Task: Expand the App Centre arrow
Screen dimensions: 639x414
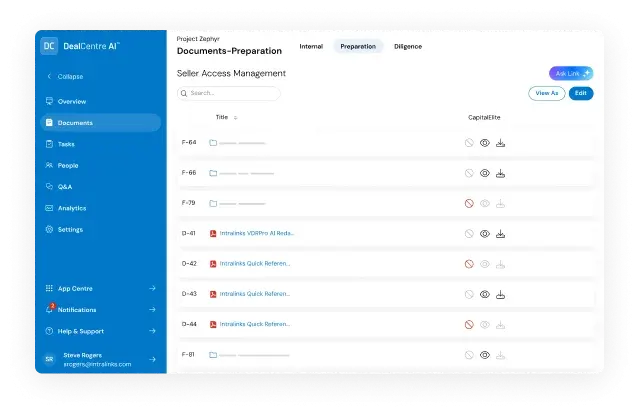Action: coord(152,288)
